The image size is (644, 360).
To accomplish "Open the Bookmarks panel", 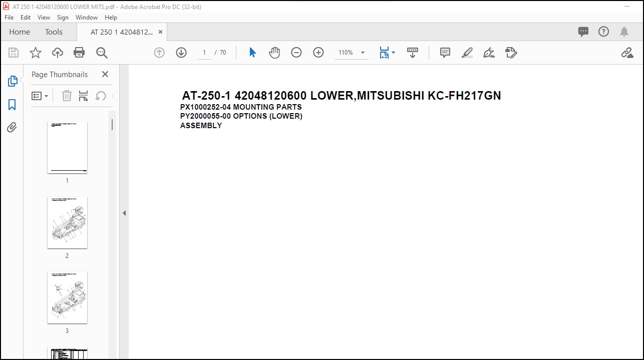I will click(12, 104).
